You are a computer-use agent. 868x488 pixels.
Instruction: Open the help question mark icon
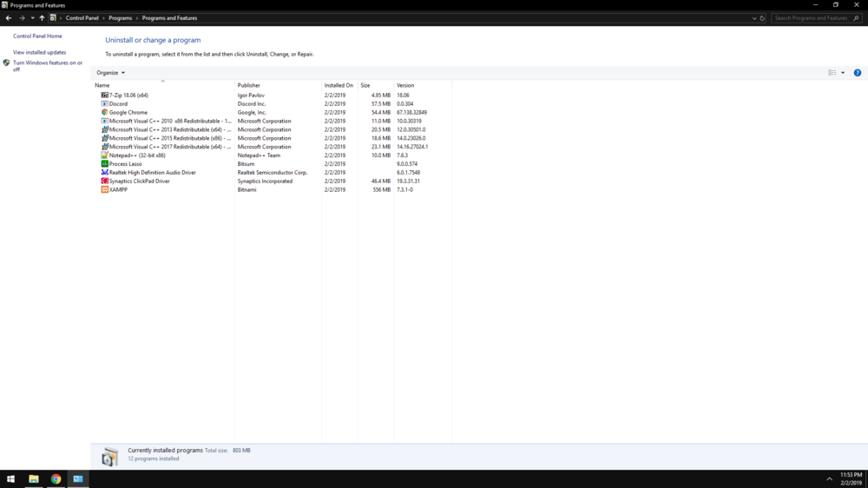click(x=858, y=73)
